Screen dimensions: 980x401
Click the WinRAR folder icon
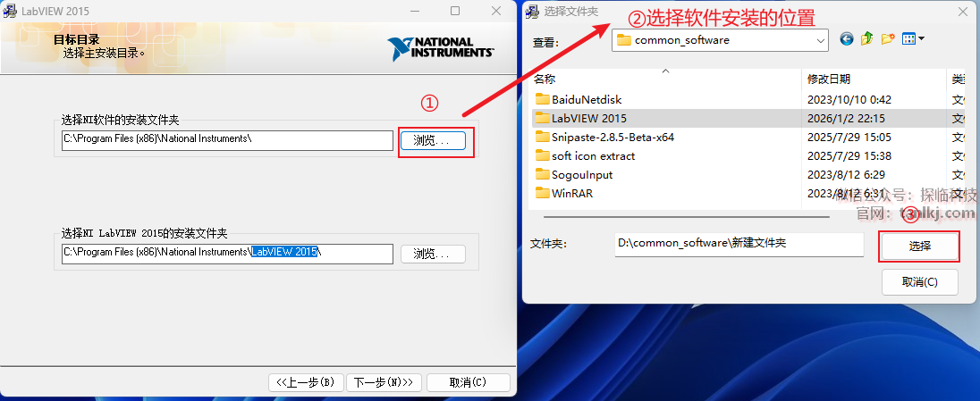542,193
